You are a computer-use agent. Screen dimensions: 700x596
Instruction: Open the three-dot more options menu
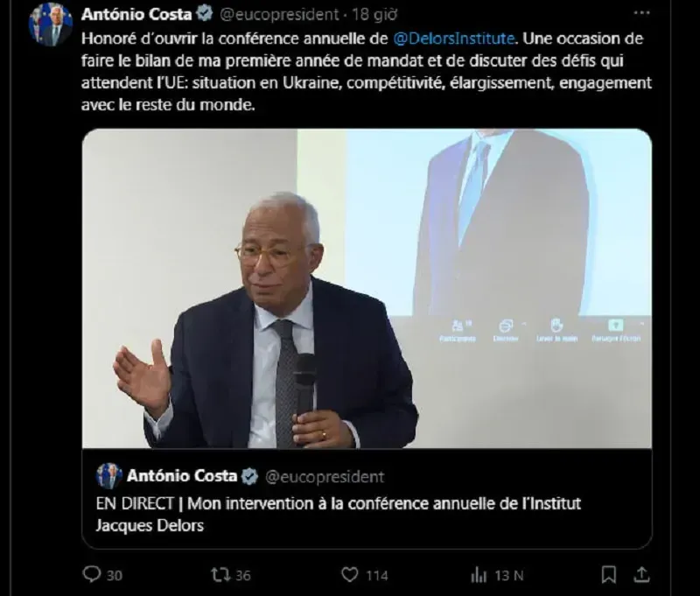(641, 13)
